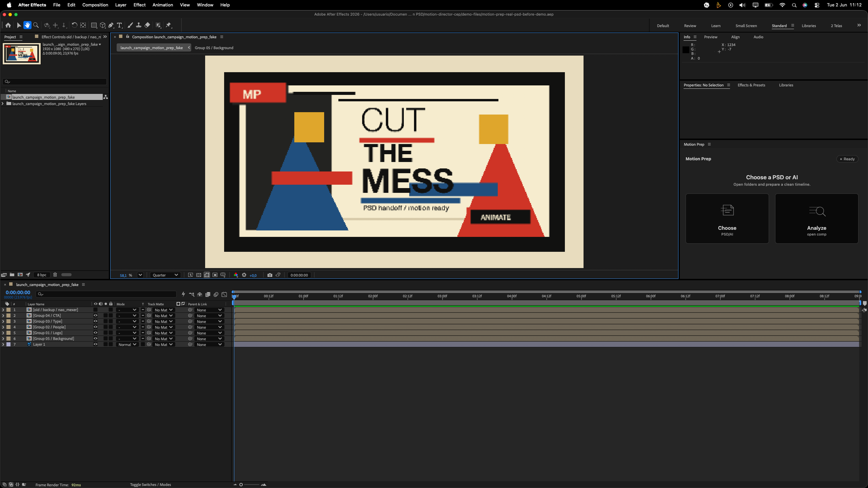Hide the Group 05 / Background layer
This screenshot has height=488, width=868.
[95, 339]
